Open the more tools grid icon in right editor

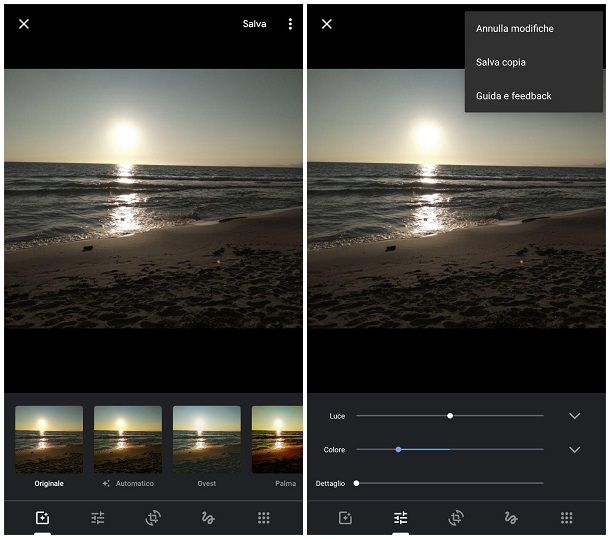pyautogui.click(x=567, y=518)
